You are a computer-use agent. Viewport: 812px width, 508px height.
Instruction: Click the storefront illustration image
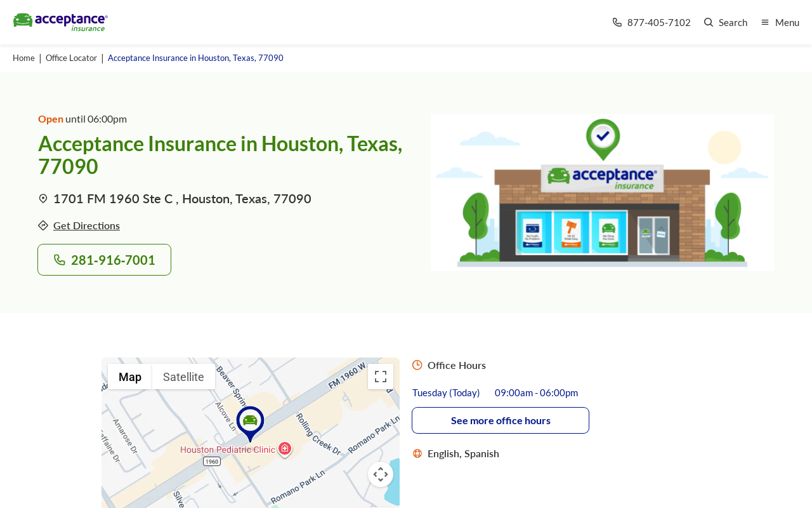pos(602,193)
